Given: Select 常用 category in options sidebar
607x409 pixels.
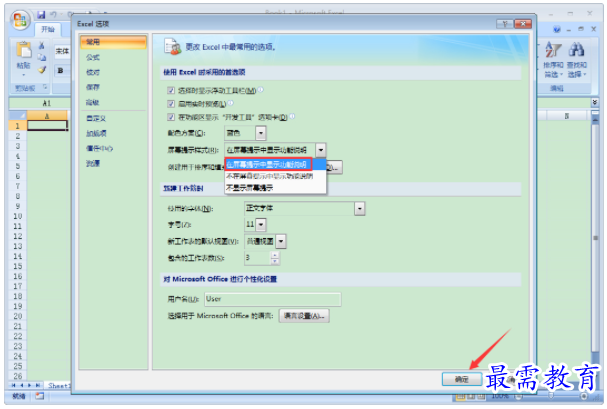Looking at the screenshot, I should pyautogui.click(x=113, y=42).
